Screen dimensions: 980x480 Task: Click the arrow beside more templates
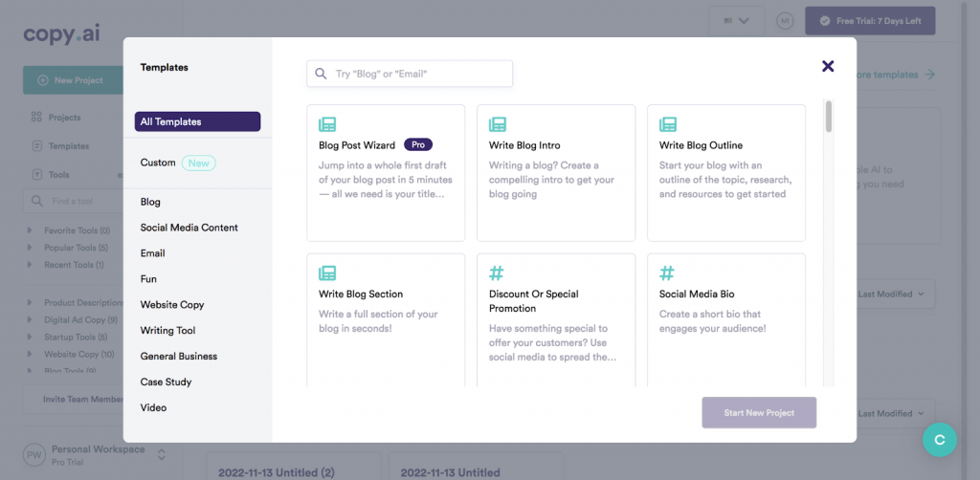pos(930,75)
